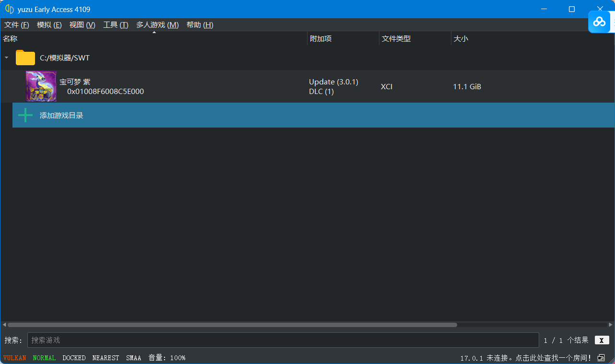
Task: Click the 1 / 1 个结果 result count
Action: [566, 340]
